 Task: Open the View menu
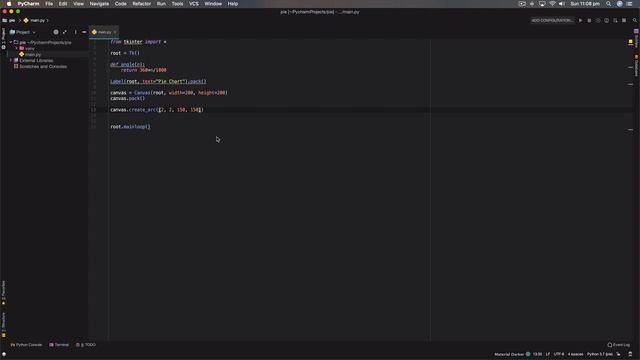coord(78,4)
